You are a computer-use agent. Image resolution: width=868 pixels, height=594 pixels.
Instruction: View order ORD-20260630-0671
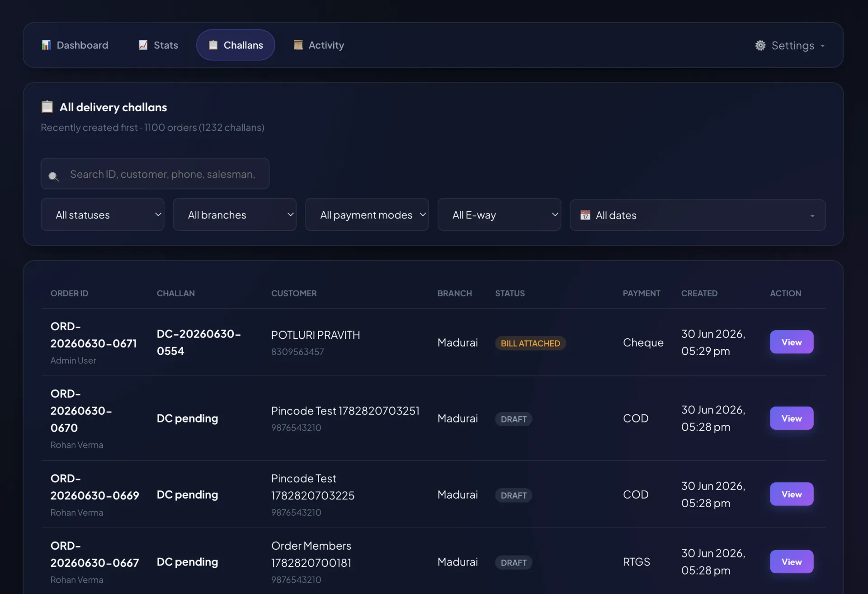[792, 342]
